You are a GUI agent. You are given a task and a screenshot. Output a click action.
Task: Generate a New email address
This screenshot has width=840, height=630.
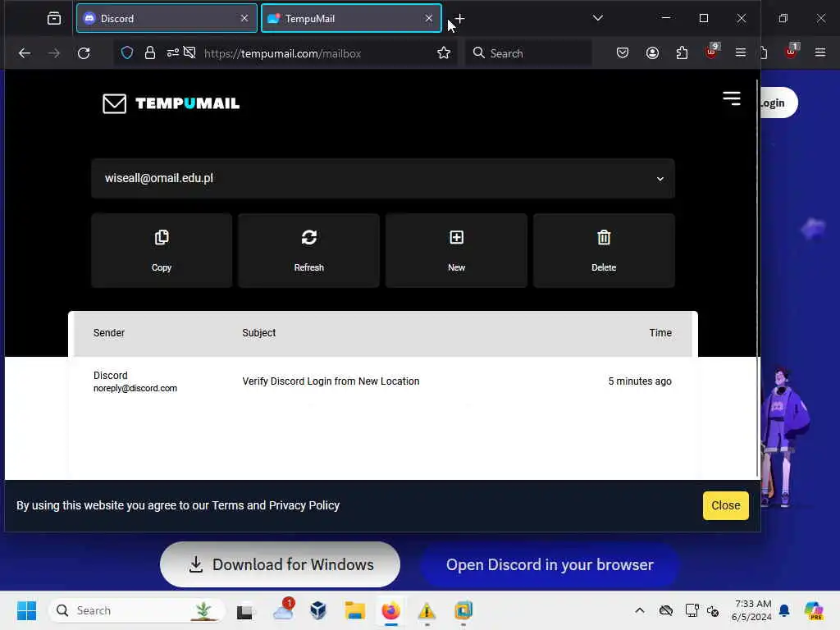click(456, 250)
